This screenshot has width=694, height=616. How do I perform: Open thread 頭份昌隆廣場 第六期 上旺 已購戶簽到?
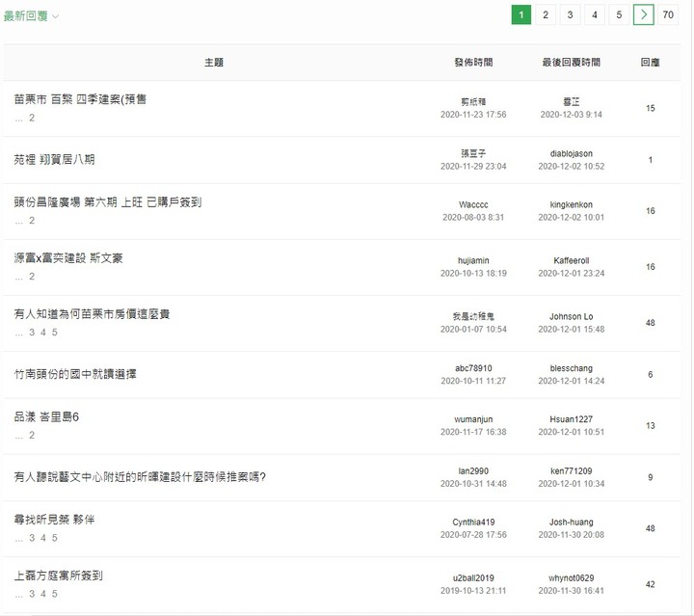108,202
